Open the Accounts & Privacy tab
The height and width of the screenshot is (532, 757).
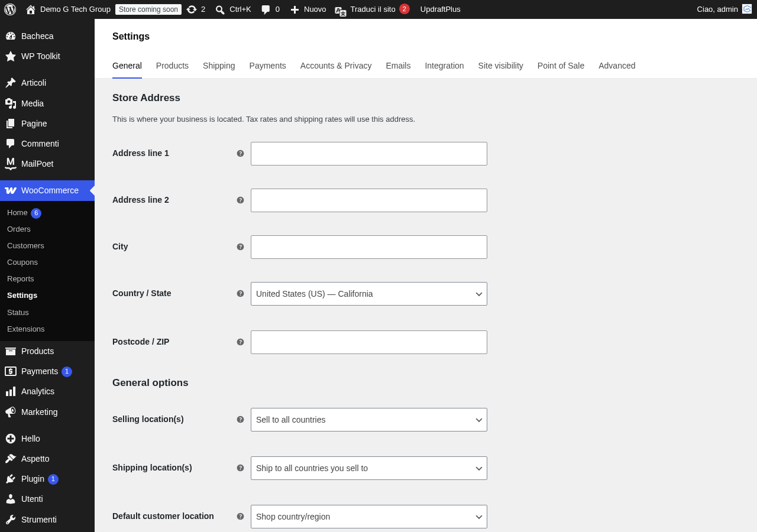336,66
